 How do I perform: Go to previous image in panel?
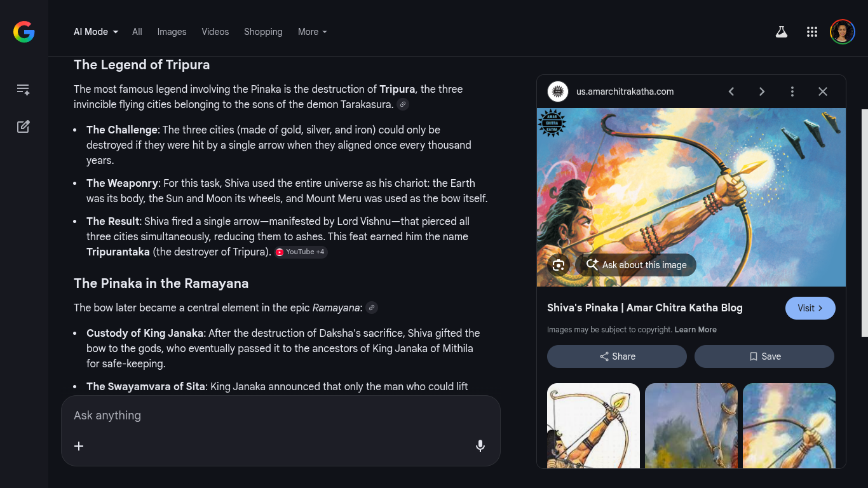(x=731, y=91)
